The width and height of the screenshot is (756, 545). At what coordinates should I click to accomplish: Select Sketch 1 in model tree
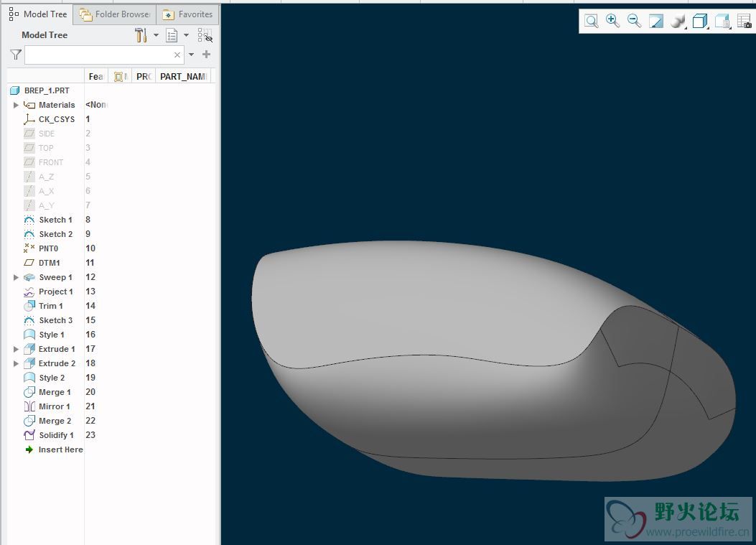[55, 220]
